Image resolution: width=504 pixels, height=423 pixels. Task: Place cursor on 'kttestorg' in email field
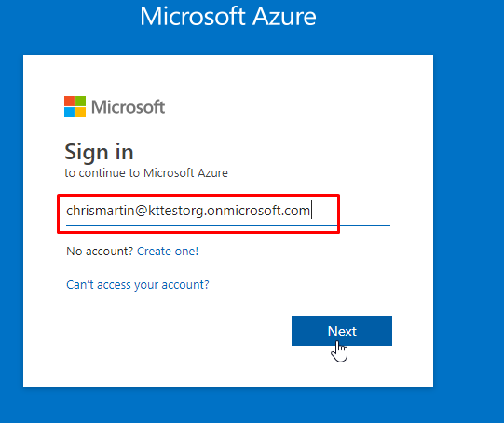click(176, 211)
